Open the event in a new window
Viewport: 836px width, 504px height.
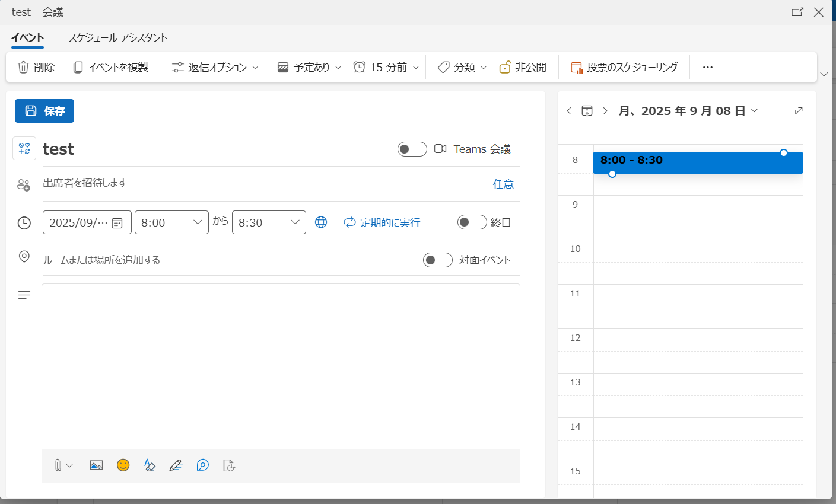pyautogui.click(x=797, y=12)
